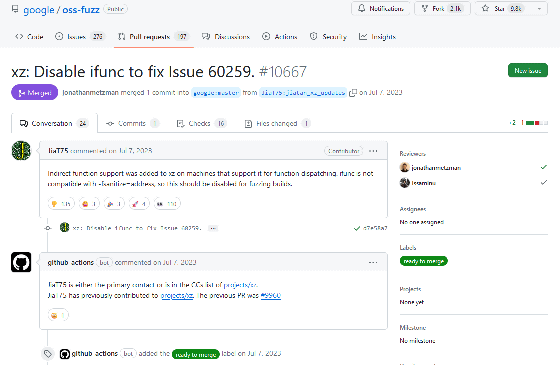The width and height of the screenshot is (560, 365).
Task: Click the purple Merged status badge
Action: click(x=34, y=92)
